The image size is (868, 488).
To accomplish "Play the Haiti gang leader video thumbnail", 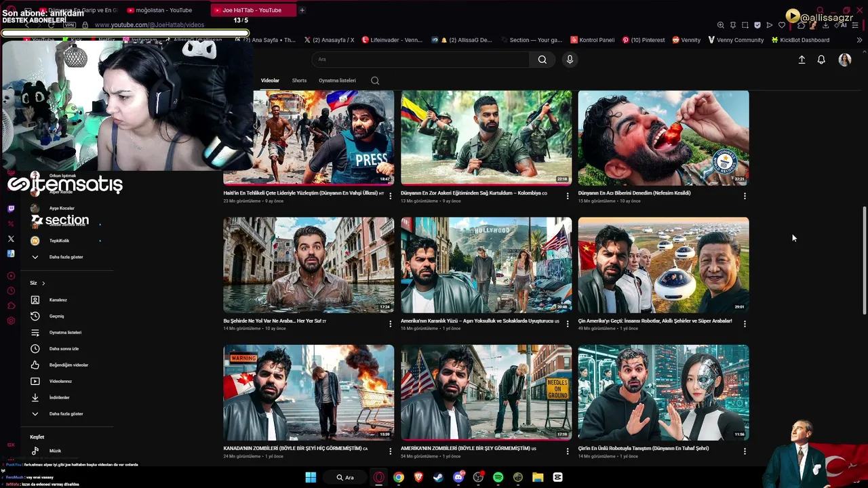I will pos(309,138).
